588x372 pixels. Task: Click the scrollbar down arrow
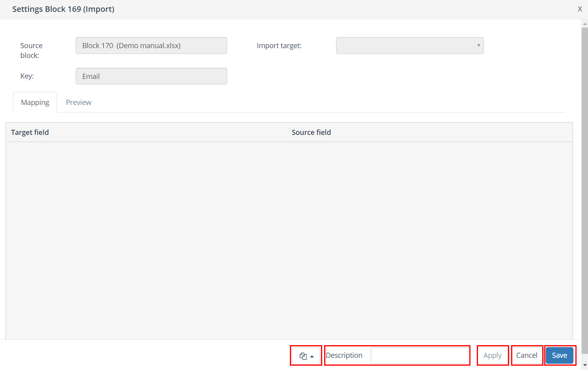click(x=584, y=365)
